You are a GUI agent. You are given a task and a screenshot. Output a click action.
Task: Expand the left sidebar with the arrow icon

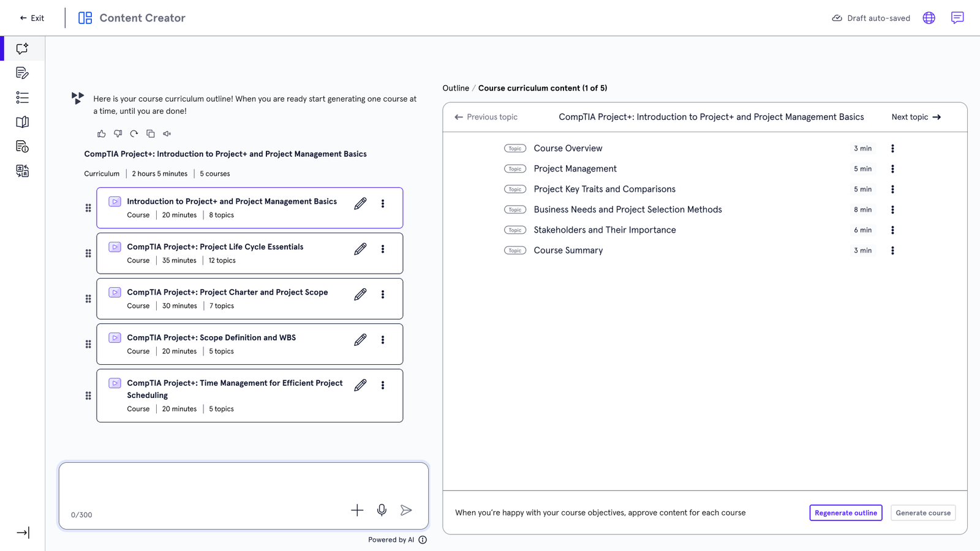(x=23, y=533)
